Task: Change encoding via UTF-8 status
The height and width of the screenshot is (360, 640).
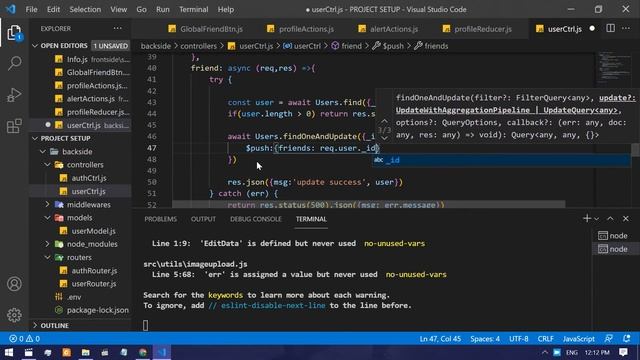Action: [x=518, y=338]
